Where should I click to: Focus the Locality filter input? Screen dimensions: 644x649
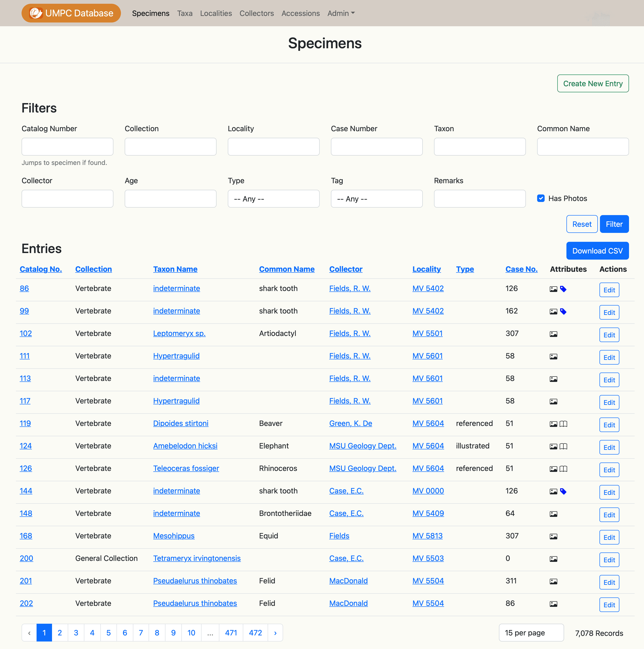273,146
